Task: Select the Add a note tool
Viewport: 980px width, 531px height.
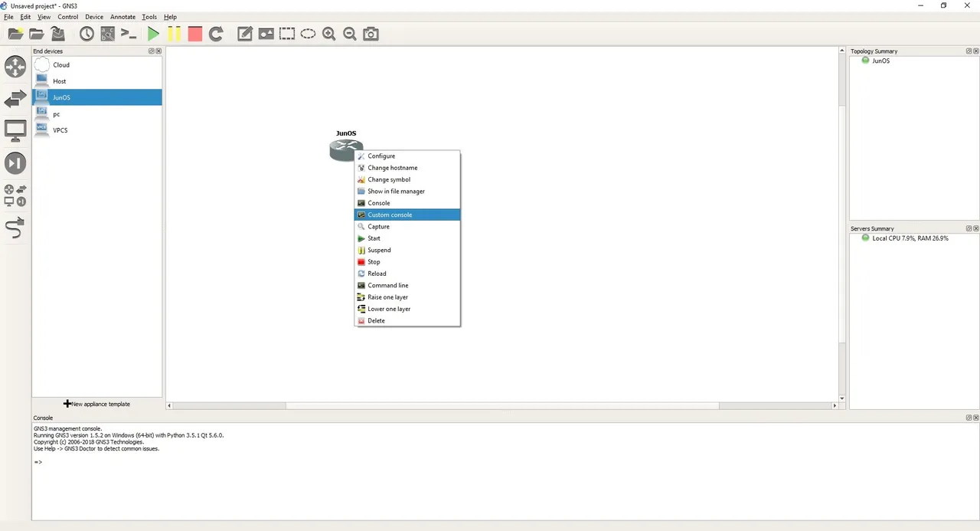Action: [245, 34]
